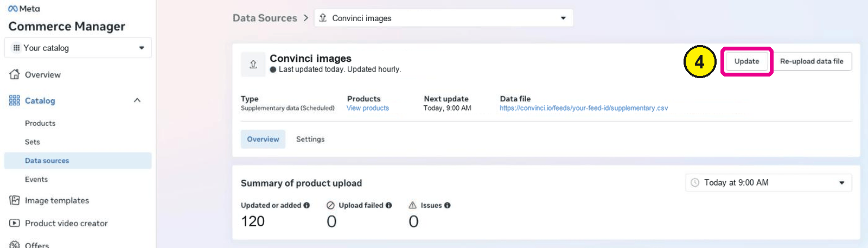This screenshot has height=248, width=868.
Task: Click the Issues info icon
Action: tap(447, 205)
